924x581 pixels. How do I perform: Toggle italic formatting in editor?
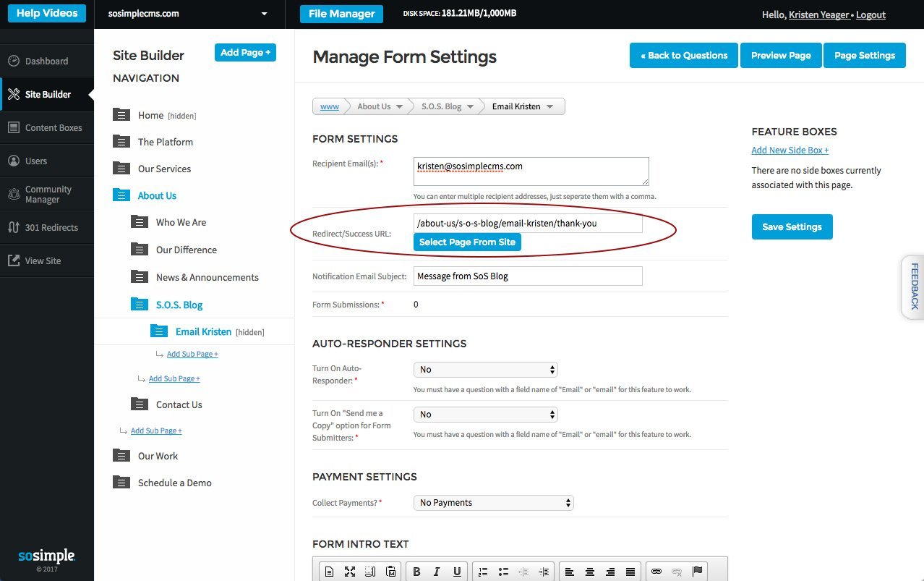click(x=437, y=572)
